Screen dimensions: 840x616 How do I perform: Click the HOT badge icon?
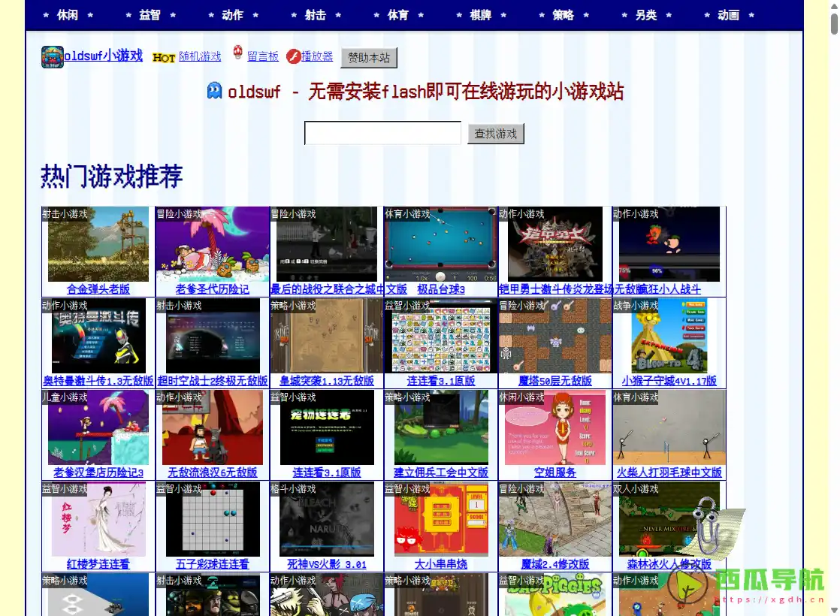163,57
